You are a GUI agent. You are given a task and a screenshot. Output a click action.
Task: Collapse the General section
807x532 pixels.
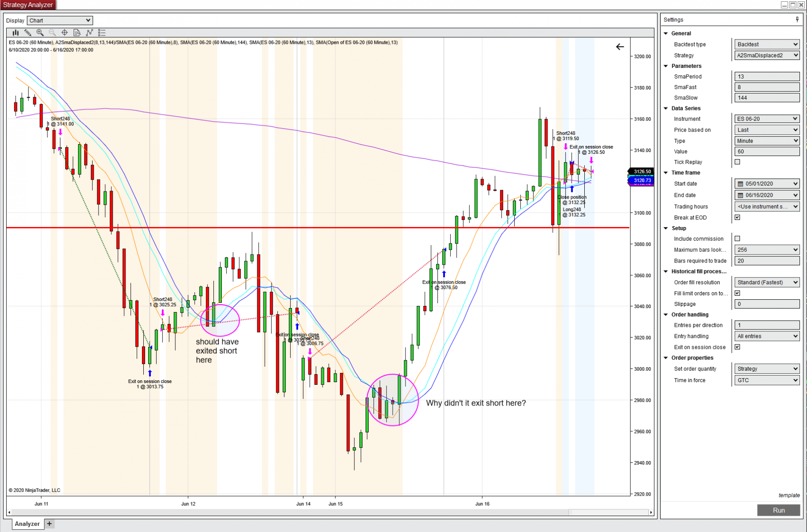(x=666, y=33)
